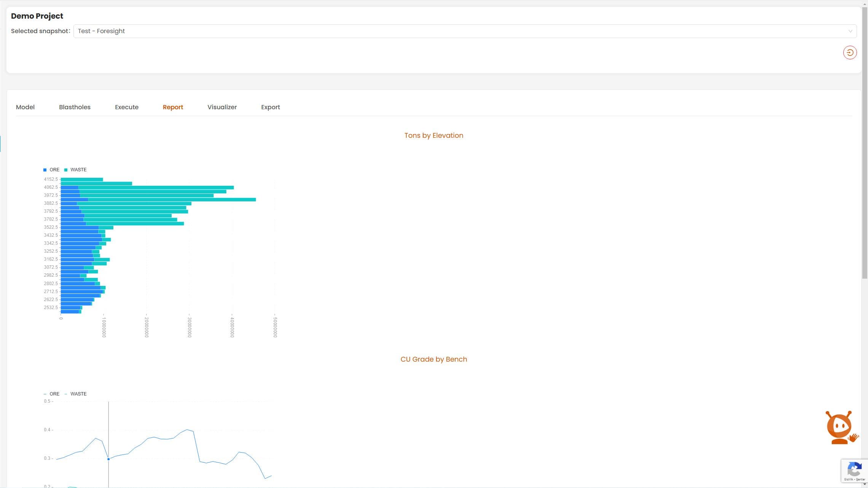Click the 3882.5 elevation axis label
This screenshot has width=868, height=488.
pos(51,203)
